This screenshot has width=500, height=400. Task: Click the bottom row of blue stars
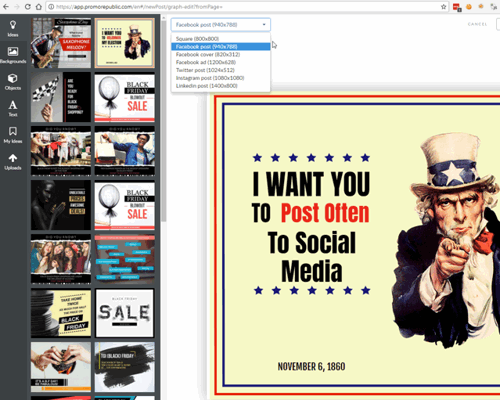pos(311,291)
